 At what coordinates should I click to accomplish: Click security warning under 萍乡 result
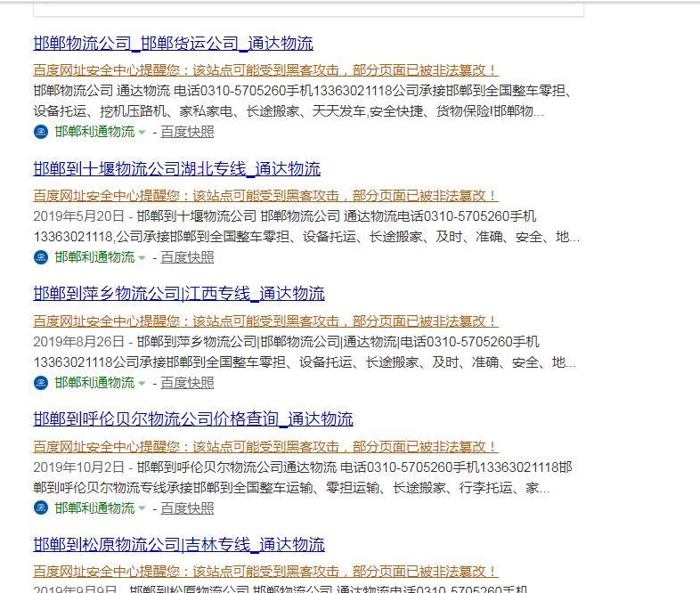[x=265, y=321]
